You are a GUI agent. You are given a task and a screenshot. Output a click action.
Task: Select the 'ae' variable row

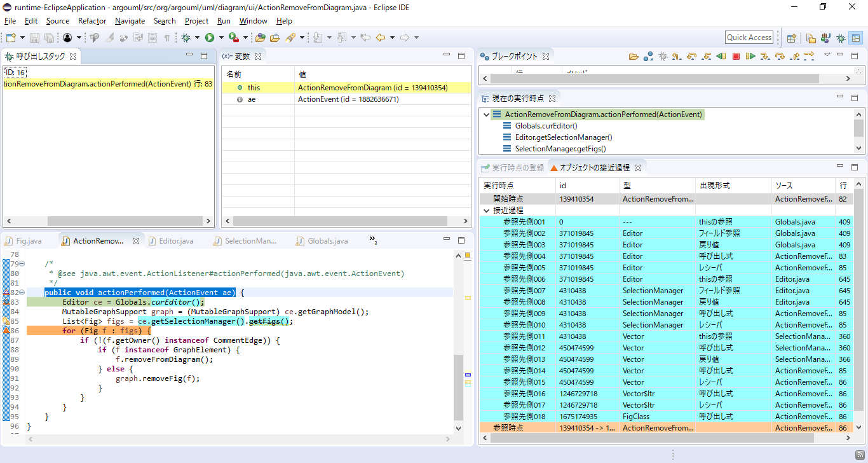click(x=346, y=99)
